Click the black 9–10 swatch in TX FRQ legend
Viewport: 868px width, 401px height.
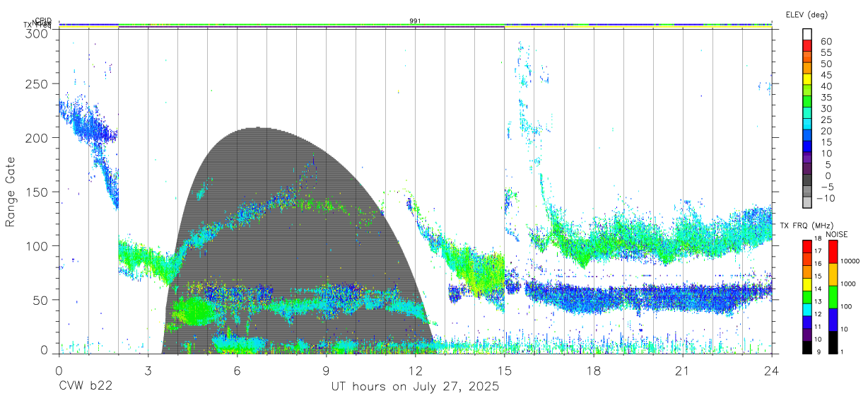tap(807, 346)
